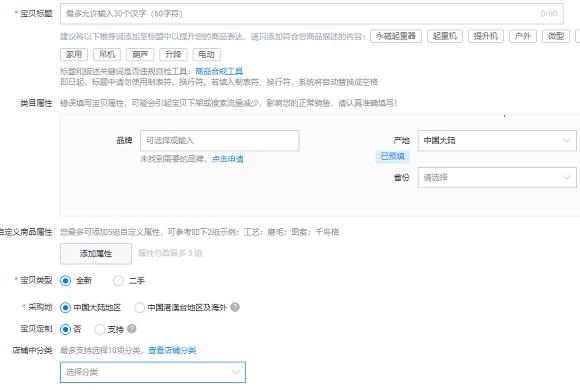Click help icon beside 中国港澳台地区及海外
The width and height of the screenshot is (580, 390).
tap(235, 307)
